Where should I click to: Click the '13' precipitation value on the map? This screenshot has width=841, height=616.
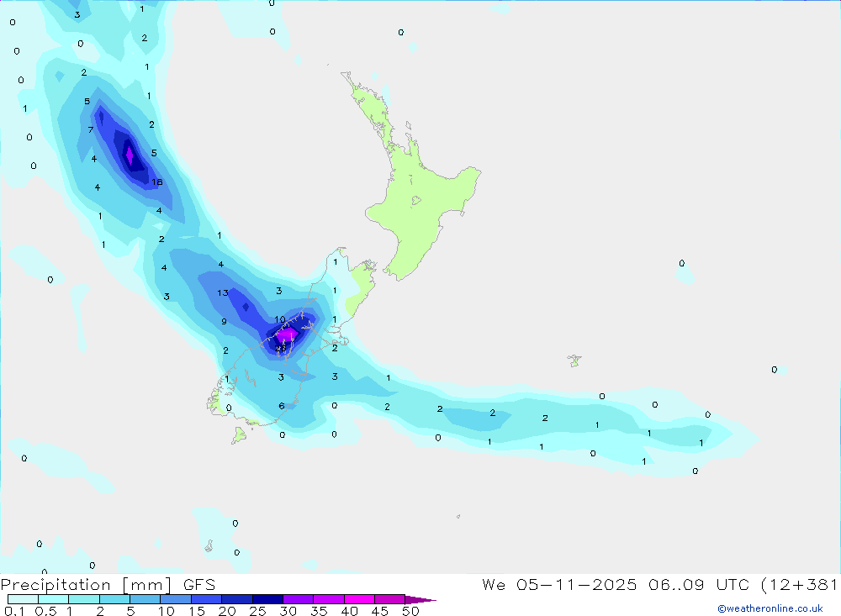coord(223,292)
